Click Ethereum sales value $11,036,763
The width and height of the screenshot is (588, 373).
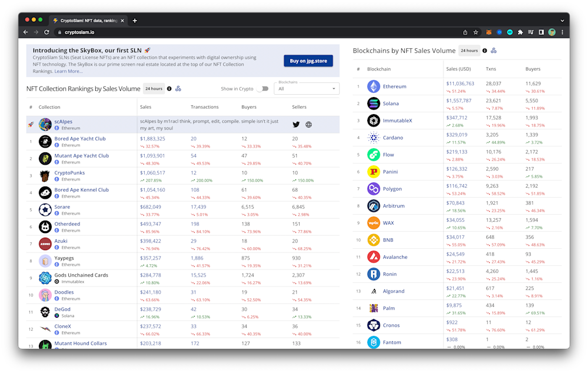(460, 84)
